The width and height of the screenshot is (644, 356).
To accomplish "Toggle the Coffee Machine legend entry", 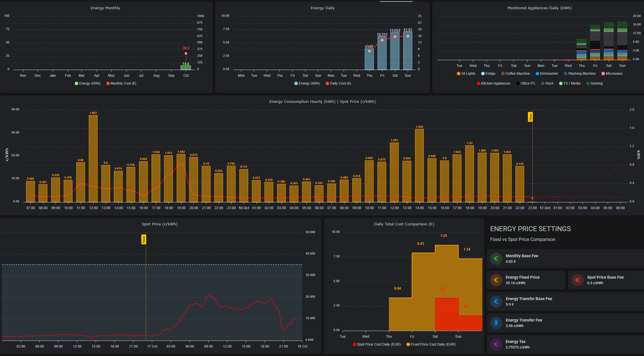I will 515,74.
